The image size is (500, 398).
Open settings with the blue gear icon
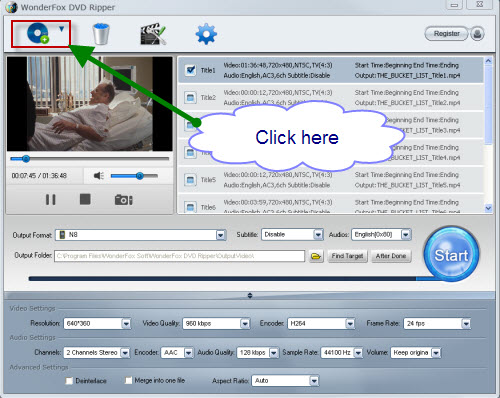206,34
